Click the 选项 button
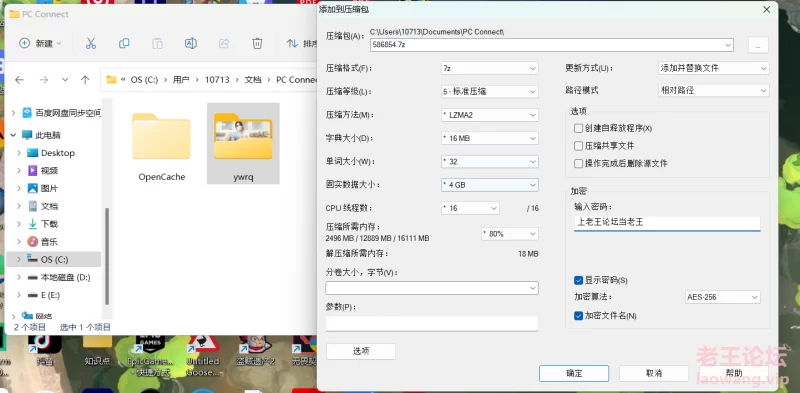 361,351
